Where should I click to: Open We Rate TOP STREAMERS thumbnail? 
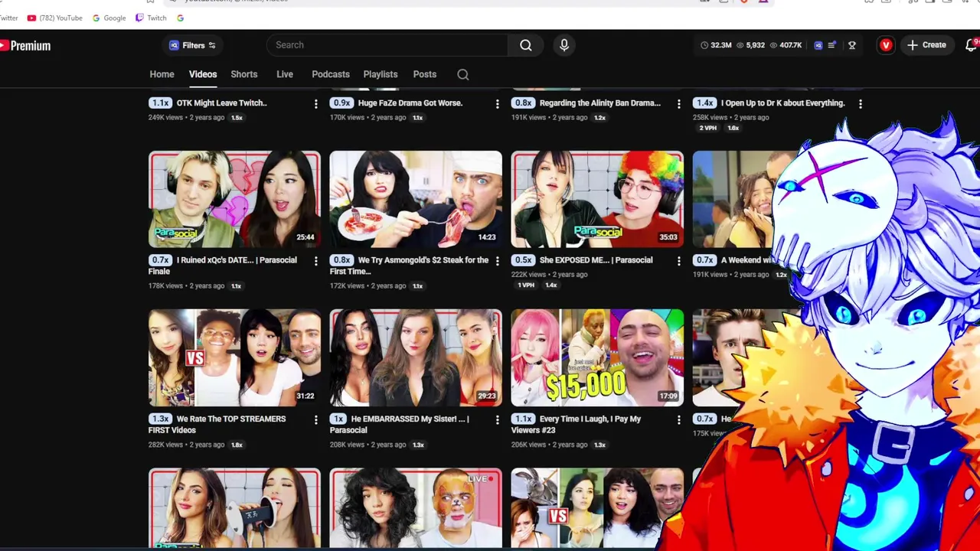(x=234, y=357)
